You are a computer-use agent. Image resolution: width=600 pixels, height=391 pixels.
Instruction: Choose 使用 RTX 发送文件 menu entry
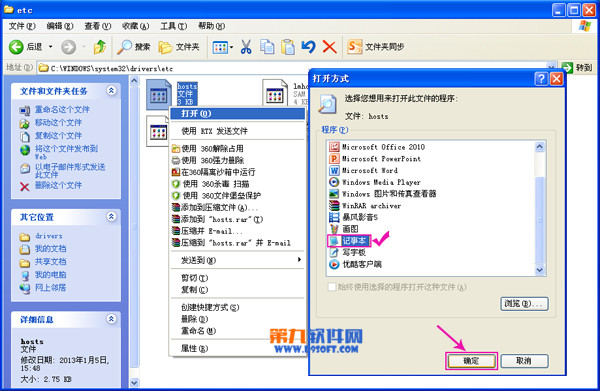pyautogui.click(x=237, y=131)
